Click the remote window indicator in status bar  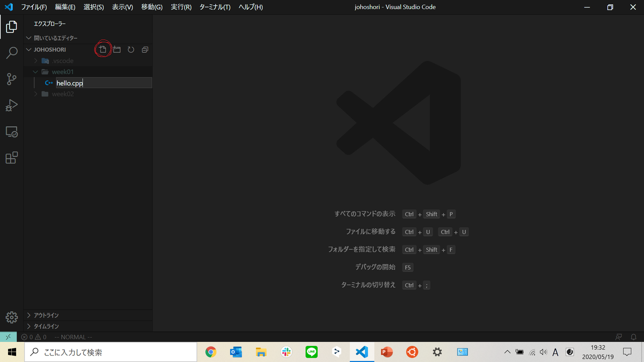pos(8,337)
